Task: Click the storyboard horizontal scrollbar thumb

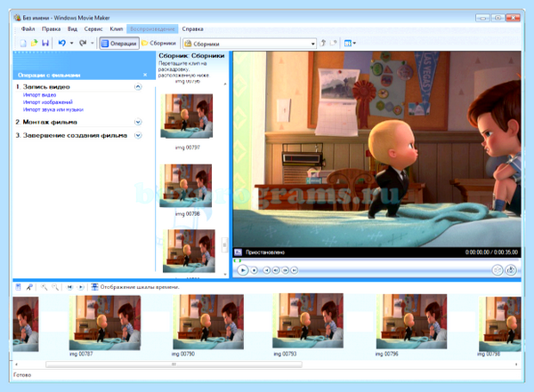Action: [174, 364]
